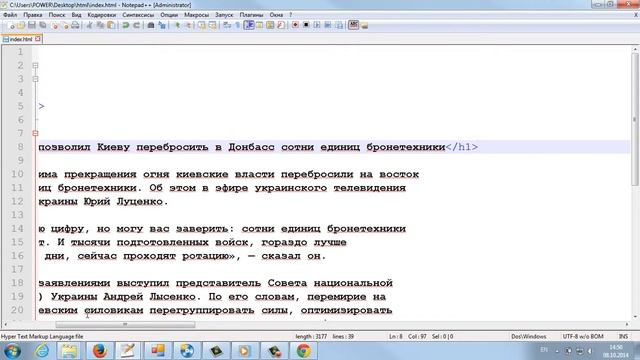Select the index.html document tab
The height and width of the screenshot is (360, 640).
click(x=21, y=39)
